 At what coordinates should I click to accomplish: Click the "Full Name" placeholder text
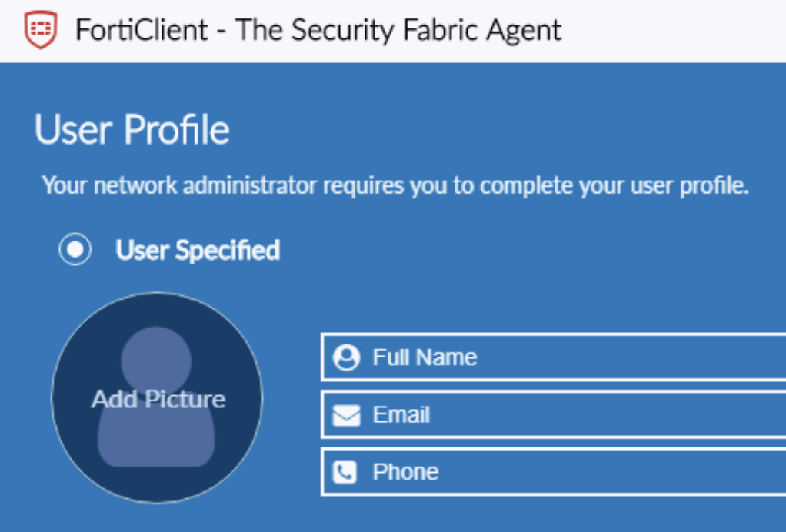pos(425,357)
